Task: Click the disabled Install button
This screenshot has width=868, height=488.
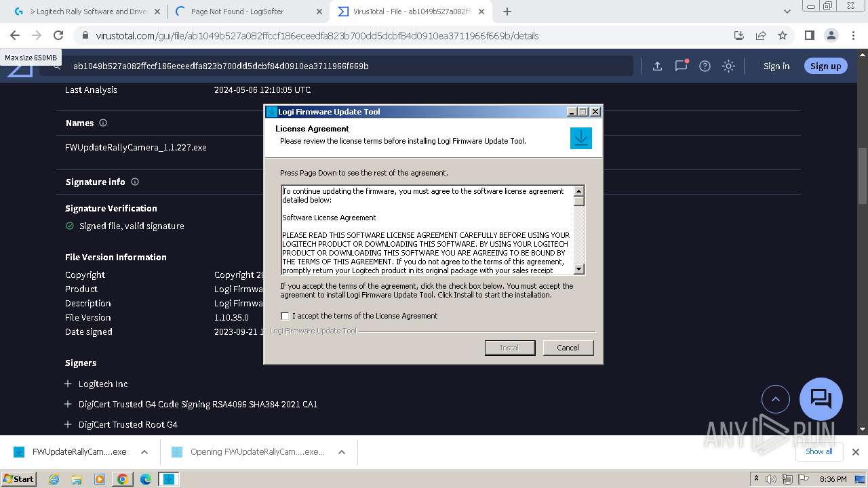Action: coord(510,348)
